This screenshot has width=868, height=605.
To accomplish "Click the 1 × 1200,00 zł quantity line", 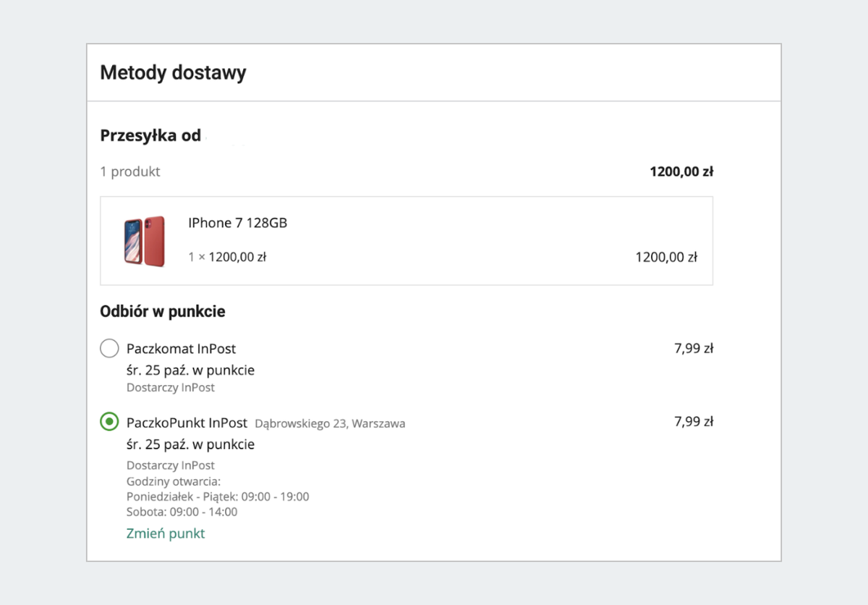I will click(227, 256).
